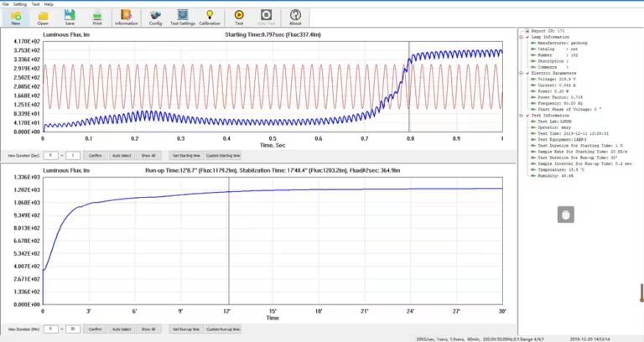Open the Information book icon
Screen dimensions: 644x342
(126, 18)
